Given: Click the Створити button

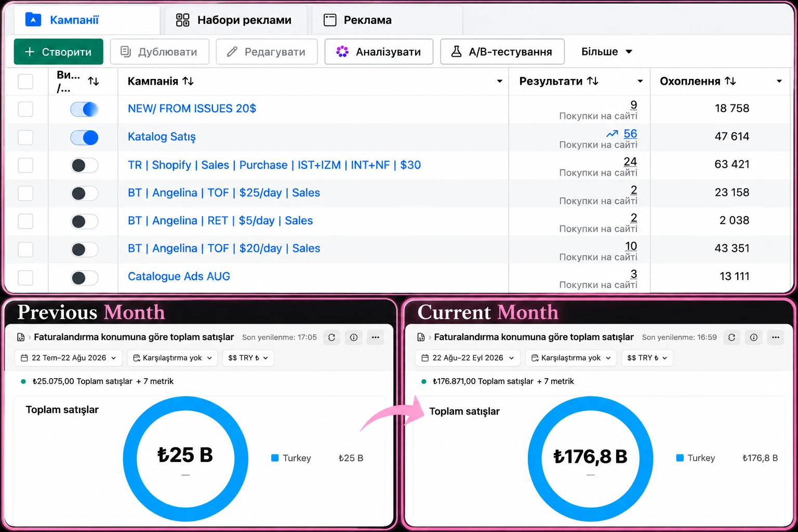Looking at the screenshot, I should [58, 51].
